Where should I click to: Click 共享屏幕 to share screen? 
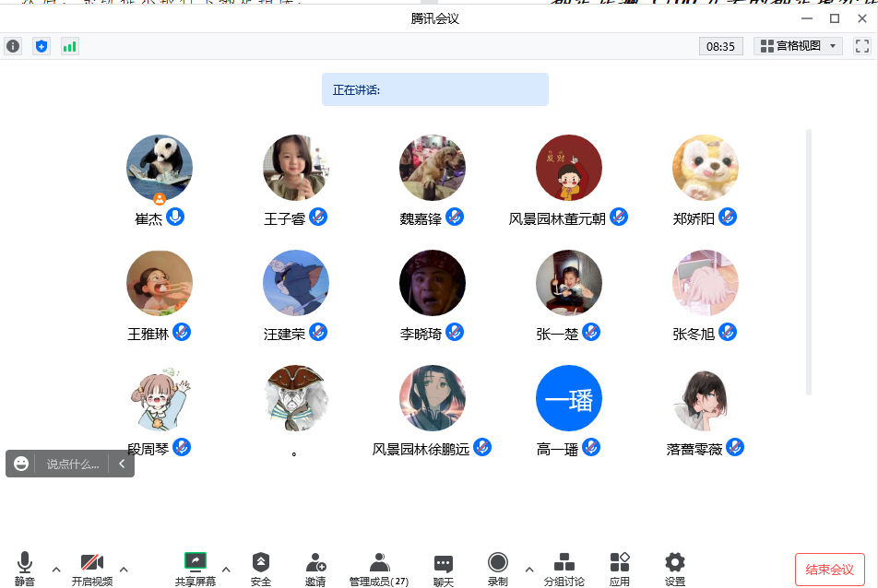point(196,569)
